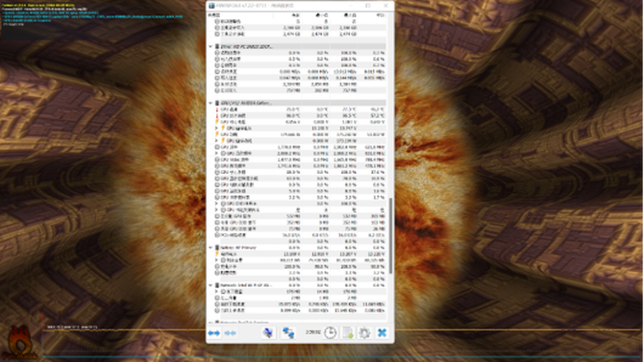Close sensors with the blue X icon

click(x=382, y=332)
